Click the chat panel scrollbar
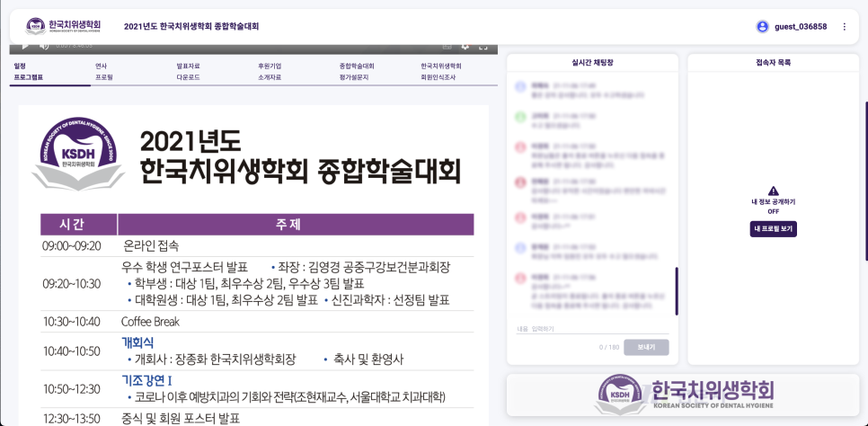This screenshot has width=868, height=426. [x=677, y=291]
